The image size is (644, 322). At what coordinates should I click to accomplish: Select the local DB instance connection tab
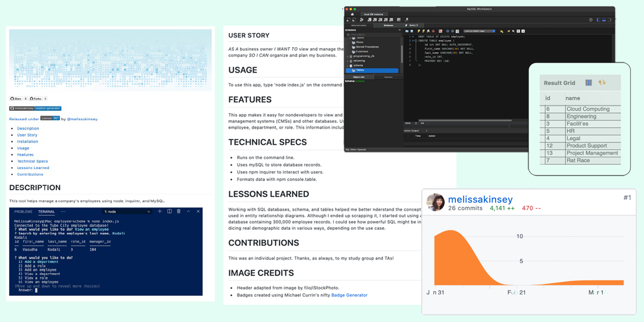(x=373, y=14)
